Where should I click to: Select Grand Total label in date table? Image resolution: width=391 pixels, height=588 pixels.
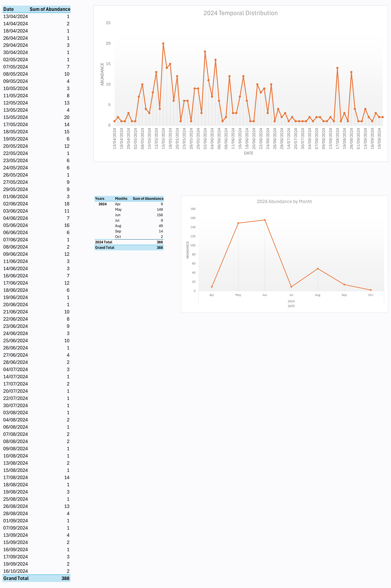click(x=16, y=578)
